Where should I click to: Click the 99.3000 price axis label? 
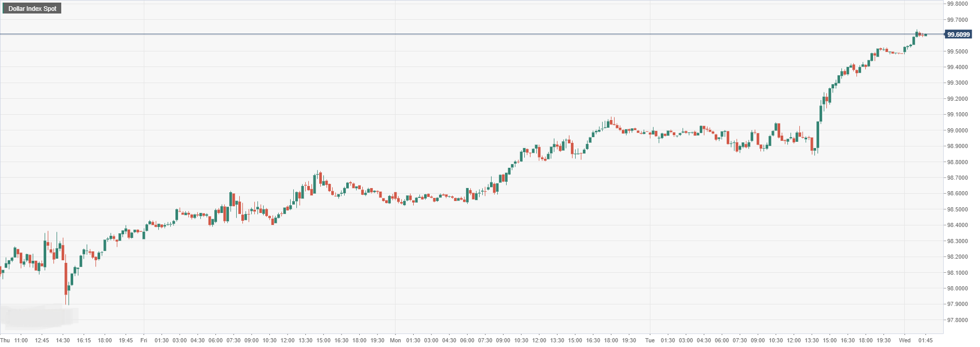coord(957,83)
